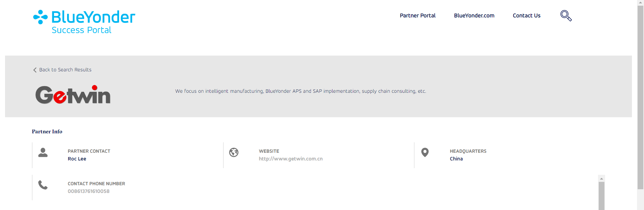Click the phone number 008613761610058
This screenshot has height=210, width=644.
click(x=89, y=191)
